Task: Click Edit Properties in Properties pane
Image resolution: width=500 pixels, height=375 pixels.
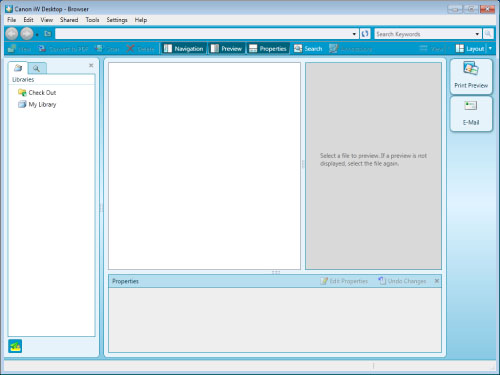Action: [x=344, y=281]
